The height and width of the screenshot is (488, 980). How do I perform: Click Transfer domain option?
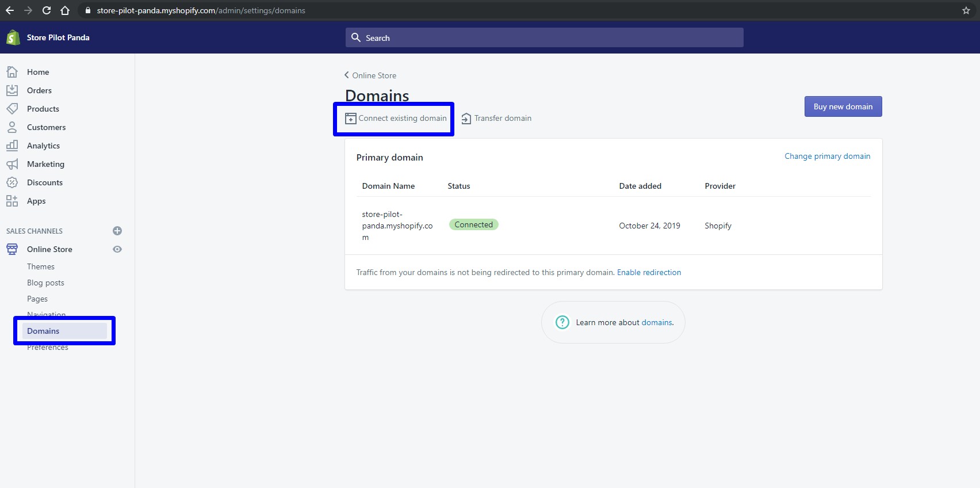[497, 119]
